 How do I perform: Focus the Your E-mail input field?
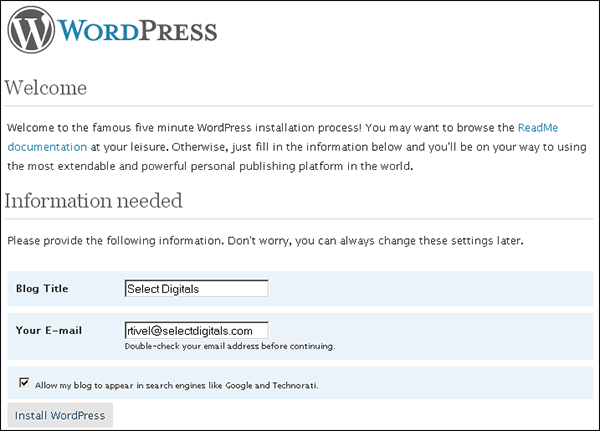click(x=196, y=330)
